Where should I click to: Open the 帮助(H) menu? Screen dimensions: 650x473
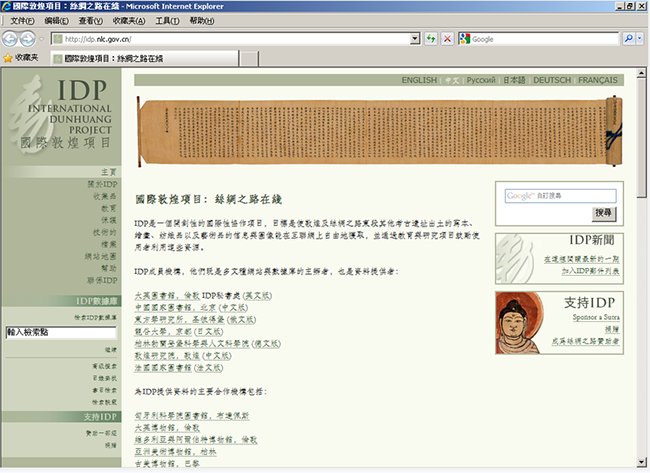pos(201,20)
